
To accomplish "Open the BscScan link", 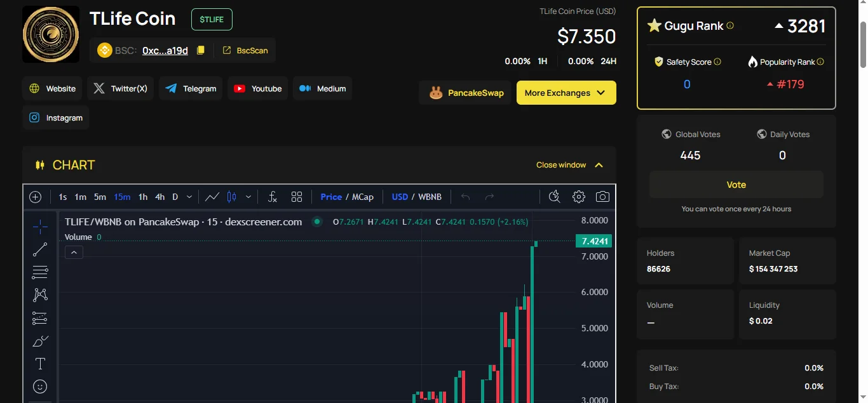I will 245,50.
